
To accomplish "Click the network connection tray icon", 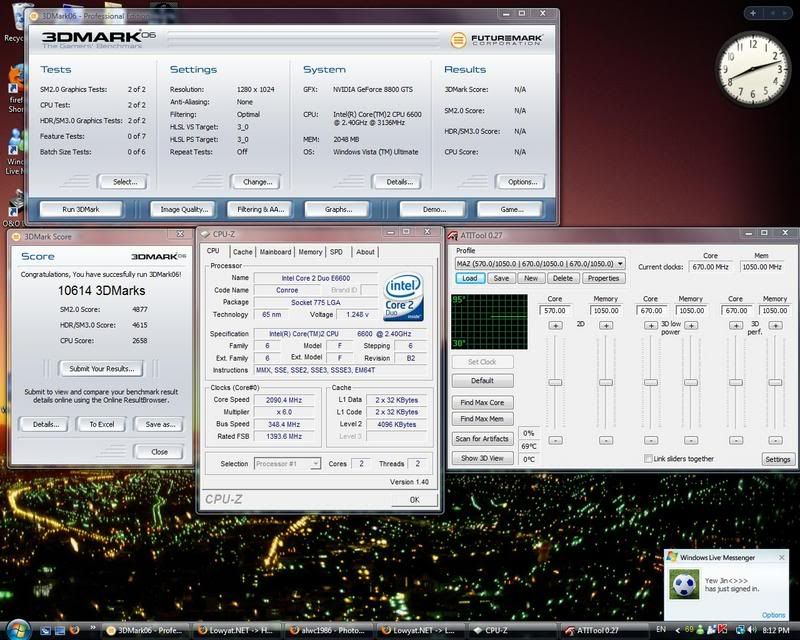I will (739, 630).
